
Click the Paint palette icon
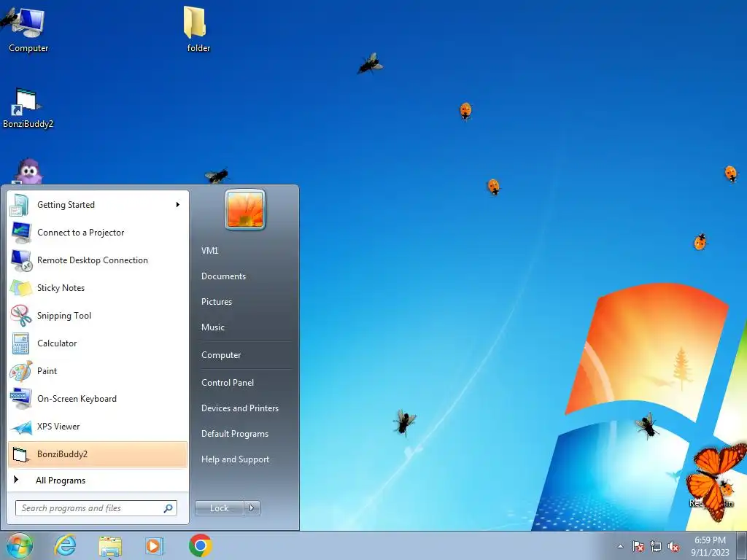click(21, 371)
